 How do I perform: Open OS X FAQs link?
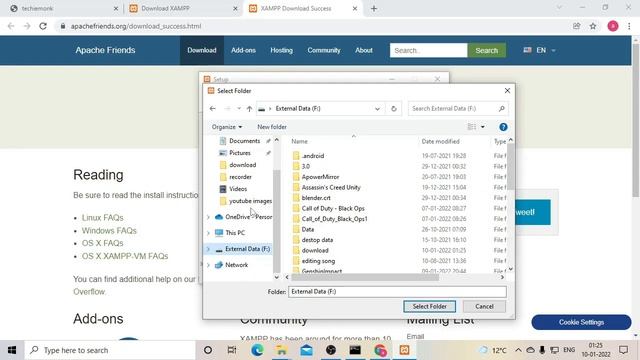click(x=102, y=243)
